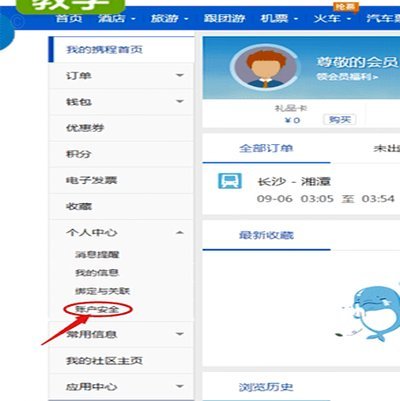
Task: Open 机票 dropdown in top navigation
Action: point(279,18)
